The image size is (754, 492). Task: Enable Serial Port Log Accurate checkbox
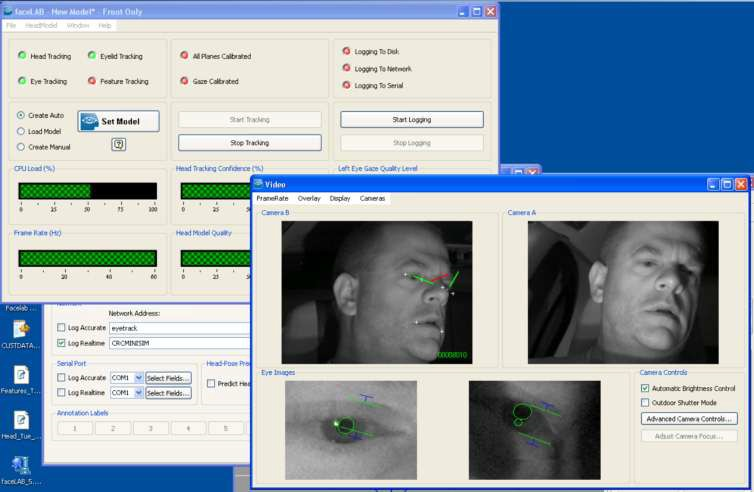(x=61, y=378)
